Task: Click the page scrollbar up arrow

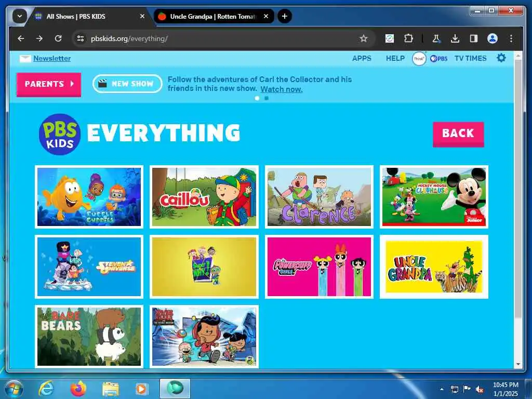Action: click(518, 55)
